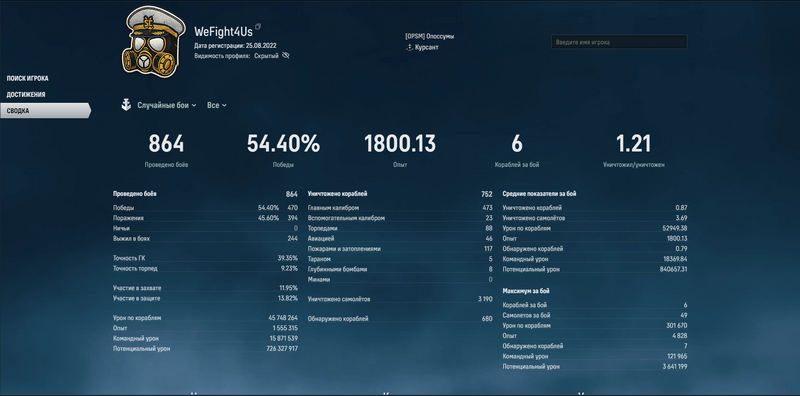Click the ship icon beside Случайные бои
The image size is (800, 396).
[126, 105]
